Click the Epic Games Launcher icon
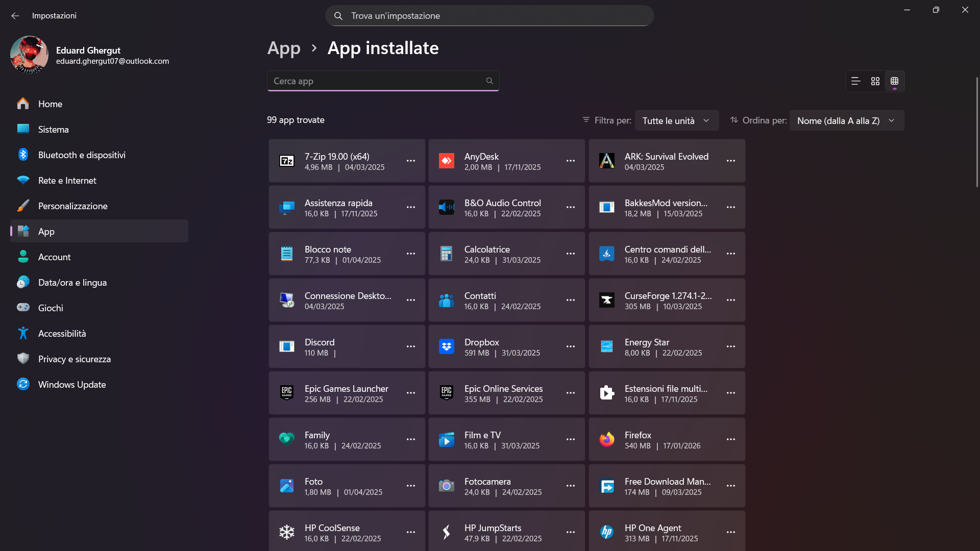The width and height of the screenshot is (980, 551). pos(287,393)
